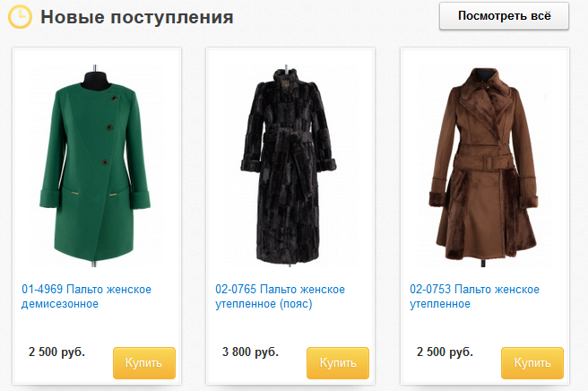Open the green coat product photo
Viewport: 588px width, 391px height.
[95, 165]
